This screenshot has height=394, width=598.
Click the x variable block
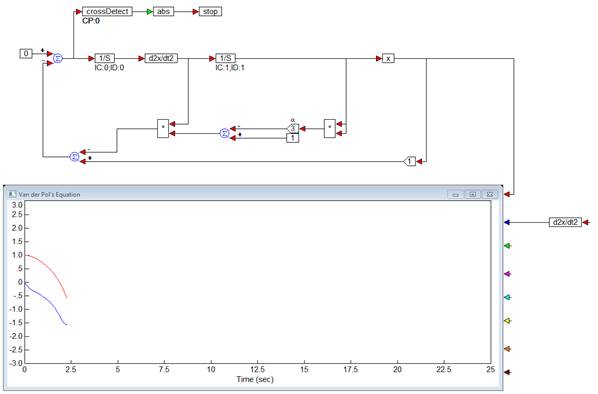point(388,58)
